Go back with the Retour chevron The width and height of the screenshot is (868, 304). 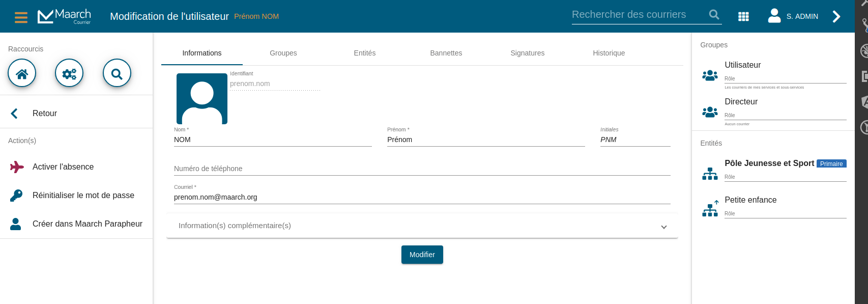[14, 114]
